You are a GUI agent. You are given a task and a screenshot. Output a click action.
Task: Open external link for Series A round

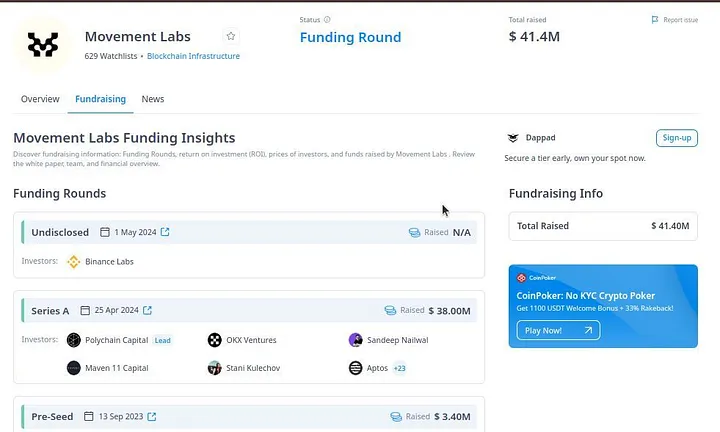tap(147, 311)
